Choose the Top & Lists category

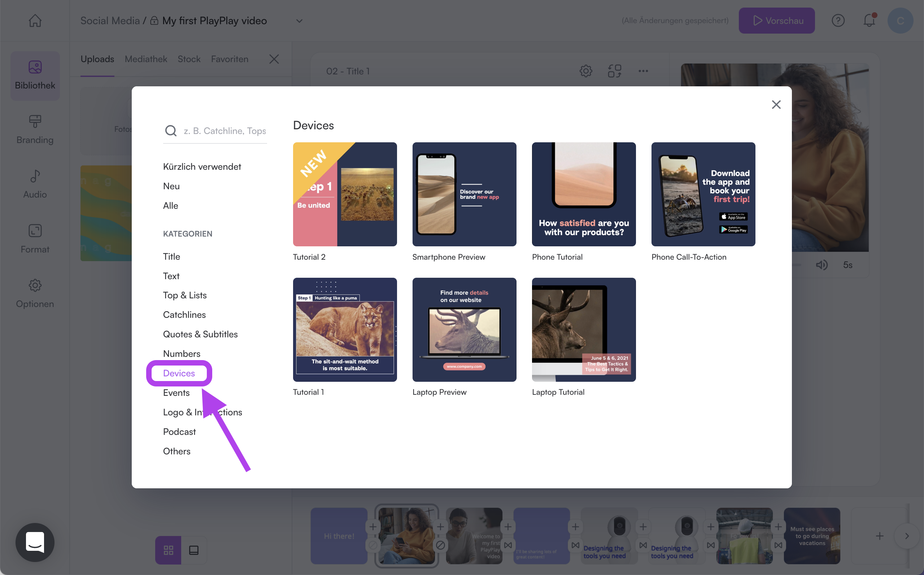185,295
